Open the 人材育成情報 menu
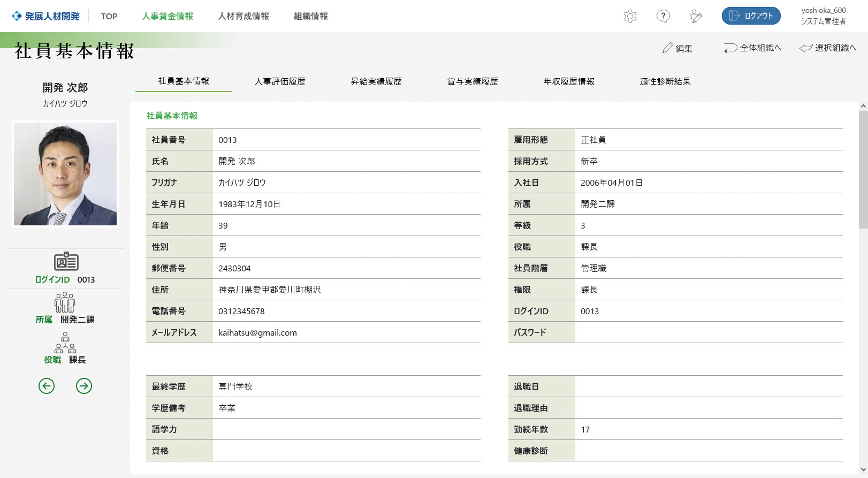This screenshot has height=478, width=868. click(x=243, y=16)
